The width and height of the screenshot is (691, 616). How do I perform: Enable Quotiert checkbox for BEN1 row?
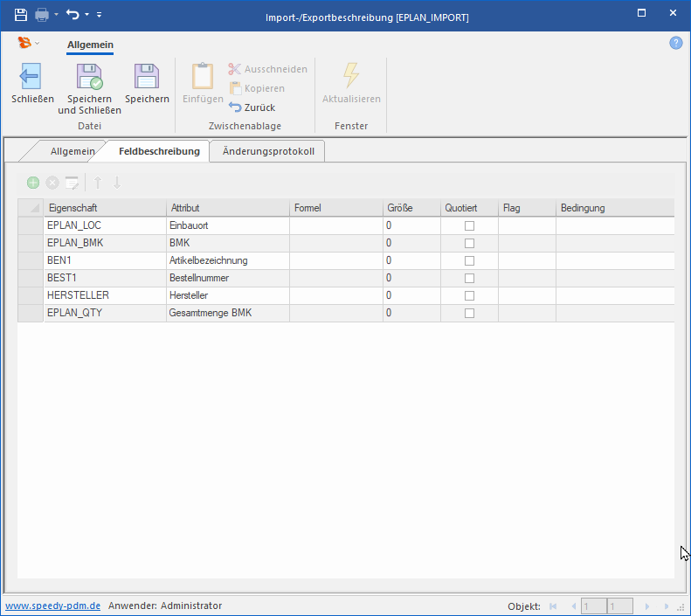(x=469, y=260)
